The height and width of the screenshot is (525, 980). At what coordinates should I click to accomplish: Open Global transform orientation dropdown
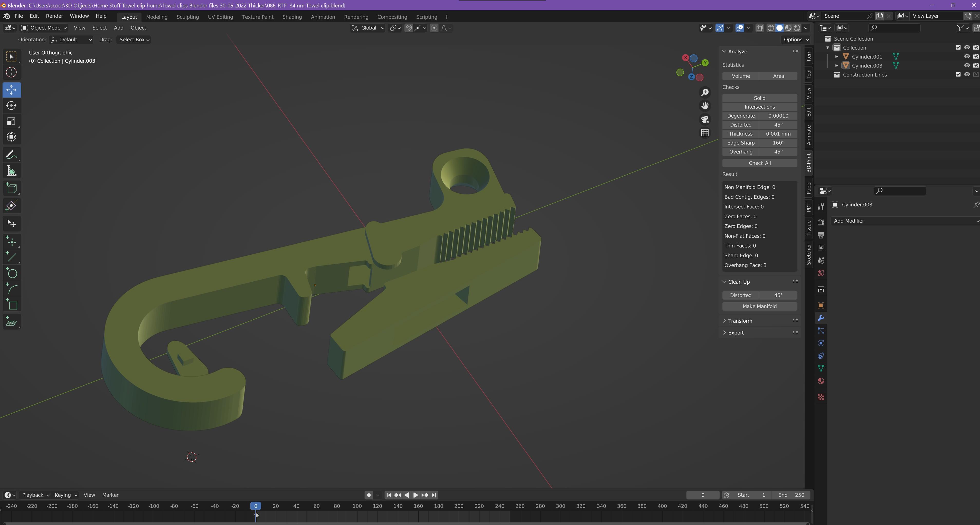pyautogui.click(x=368, y=28)
